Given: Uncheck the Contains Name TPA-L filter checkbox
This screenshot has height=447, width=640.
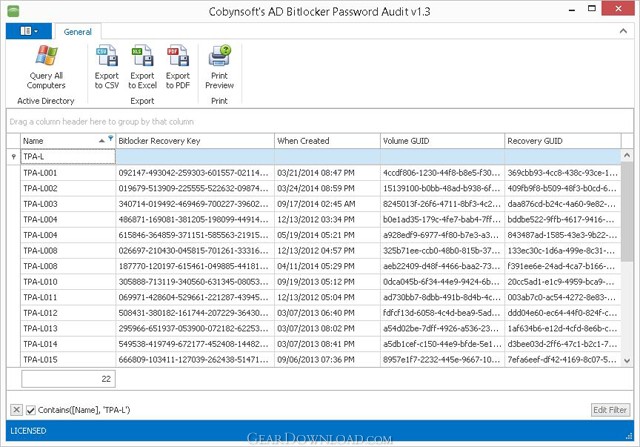Looking at the screenshot, I should point(31,410).
